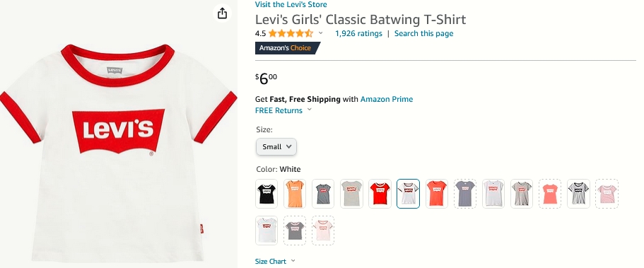Click the star rating icons
644x268 pixels.
(291, 34)
